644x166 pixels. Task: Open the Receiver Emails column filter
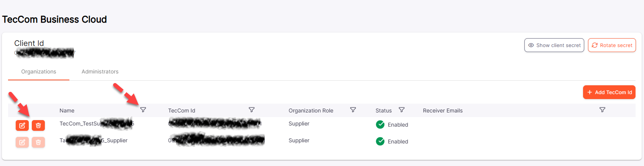point(602,110)
